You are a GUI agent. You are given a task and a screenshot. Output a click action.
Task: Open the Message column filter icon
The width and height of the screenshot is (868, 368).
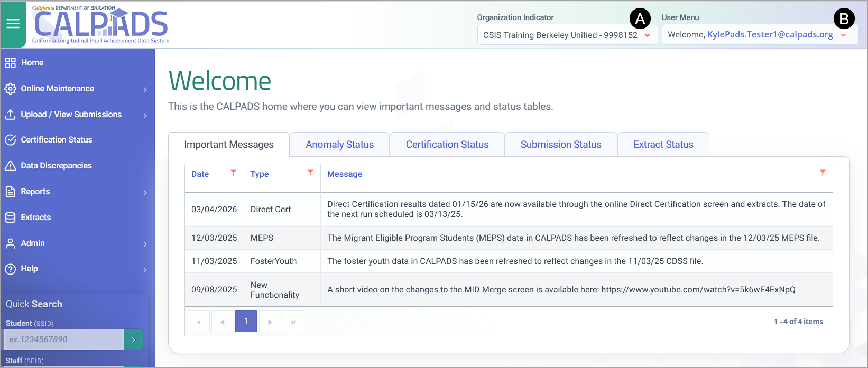[x=823, y=173]
